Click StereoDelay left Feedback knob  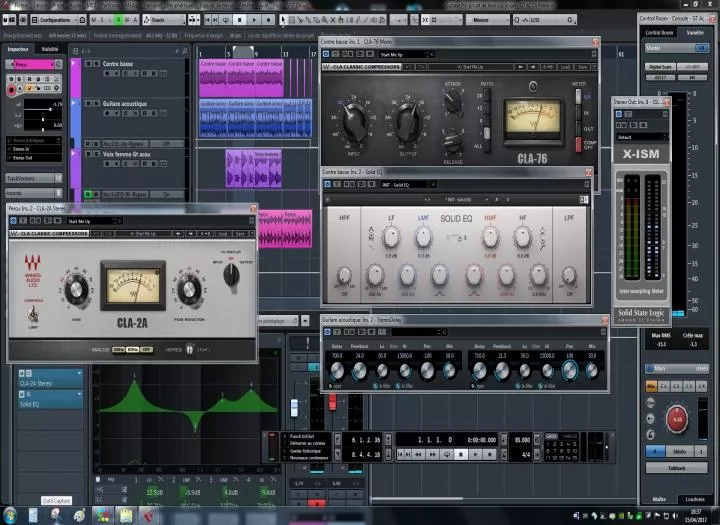tap(360, 370)
